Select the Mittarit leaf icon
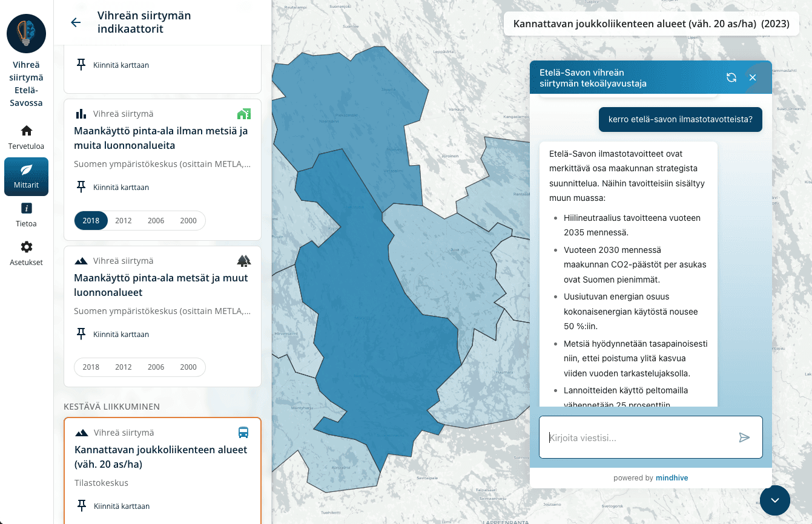 pos(26,169)
